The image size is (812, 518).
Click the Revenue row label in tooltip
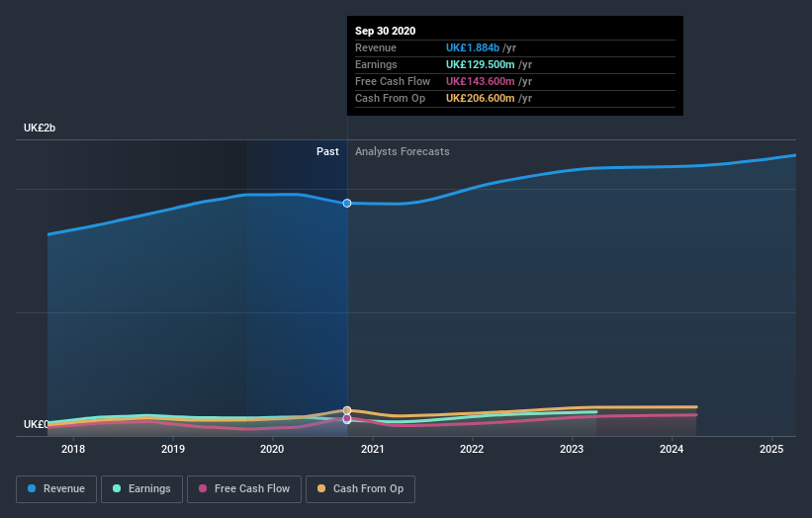click(376, 48)
